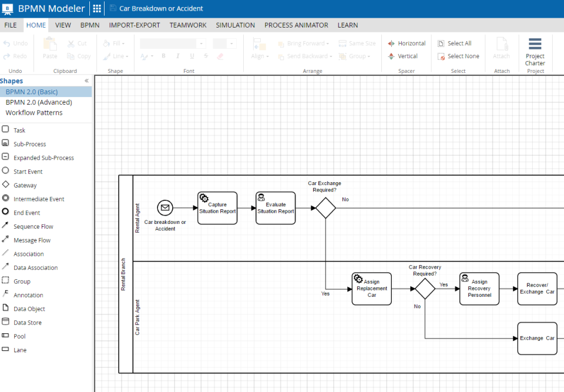Select the Pool shape
The height and width of the screenshot is (392, 564).
click(x=14, y=336)
